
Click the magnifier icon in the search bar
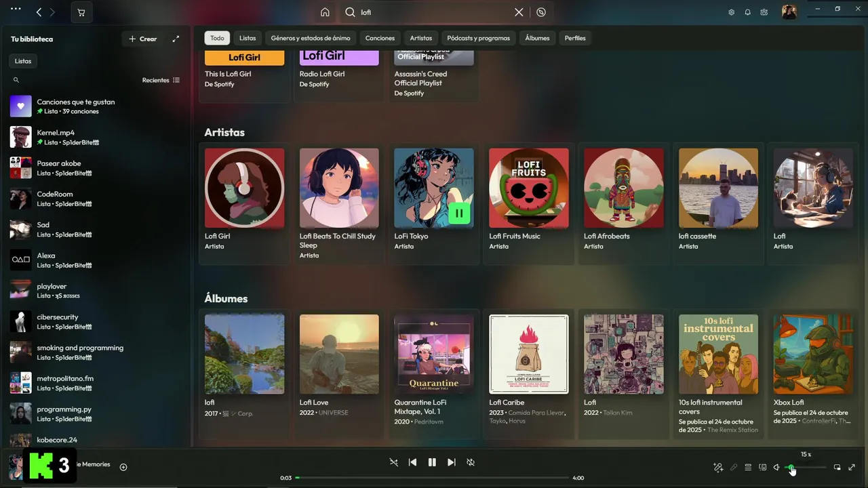pyautogui.click(x=350, y=12)
